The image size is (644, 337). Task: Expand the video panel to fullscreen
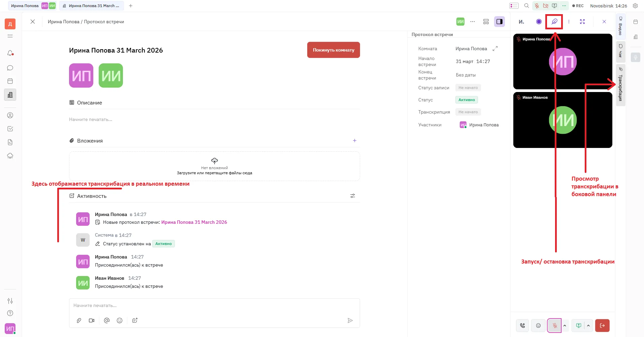(582, 22)
